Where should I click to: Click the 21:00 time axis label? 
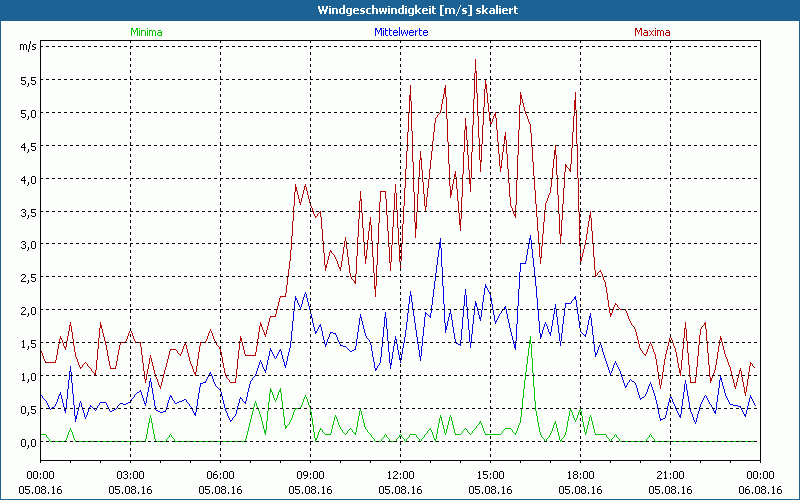tap(671, 475)
